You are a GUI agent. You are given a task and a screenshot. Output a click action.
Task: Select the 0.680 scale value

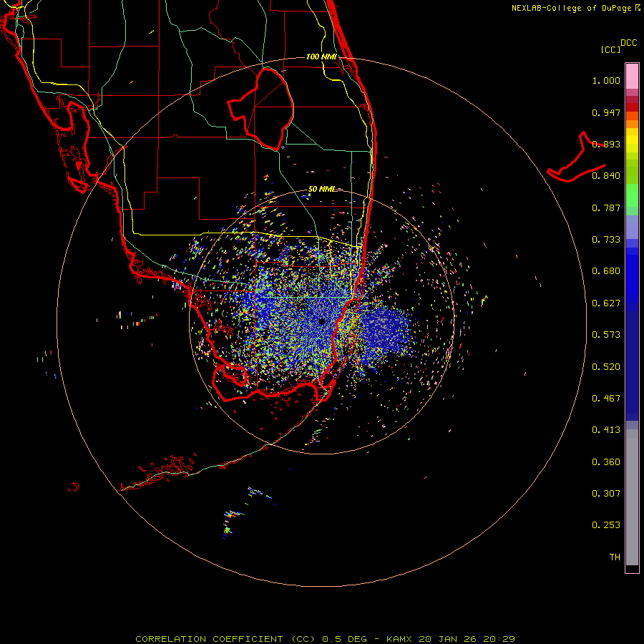click(x=606, y=271)
